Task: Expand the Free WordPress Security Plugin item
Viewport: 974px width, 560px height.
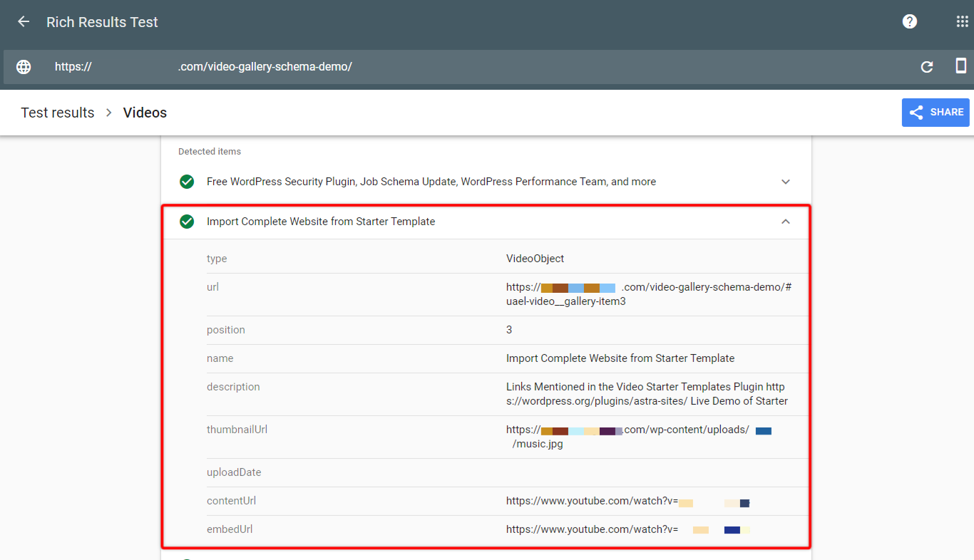Action: [x=786, y=182]
